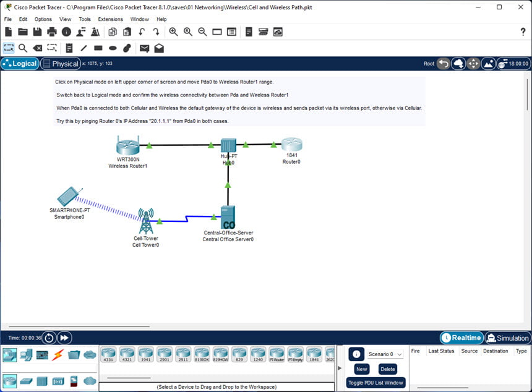Click the Move Object icon
This screenshot has height=392, width=532.
473,64
